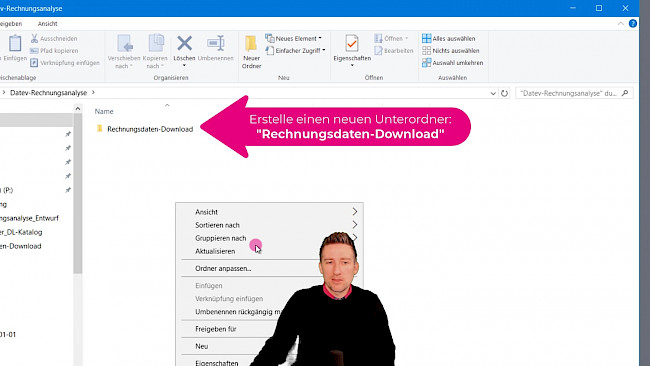
Task: Select the en-Download sidebar folder
Action: pos(21,246)
